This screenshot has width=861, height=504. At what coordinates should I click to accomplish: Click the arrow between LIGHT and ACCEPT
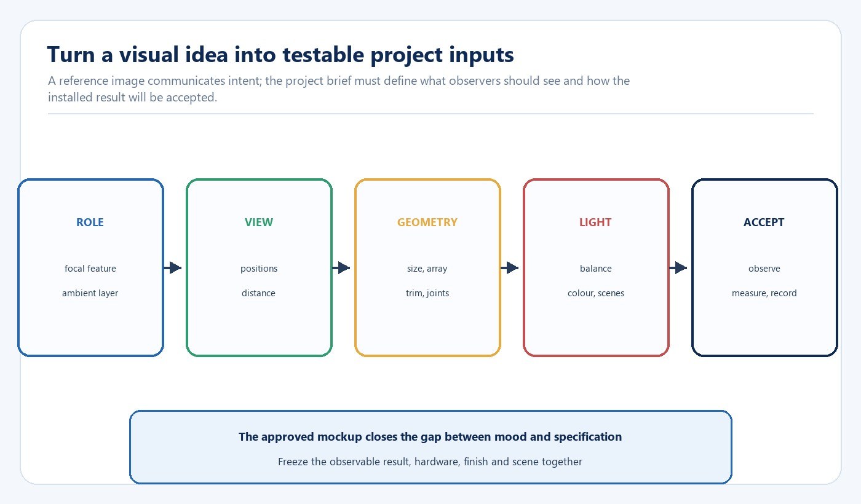coord(678,268)
